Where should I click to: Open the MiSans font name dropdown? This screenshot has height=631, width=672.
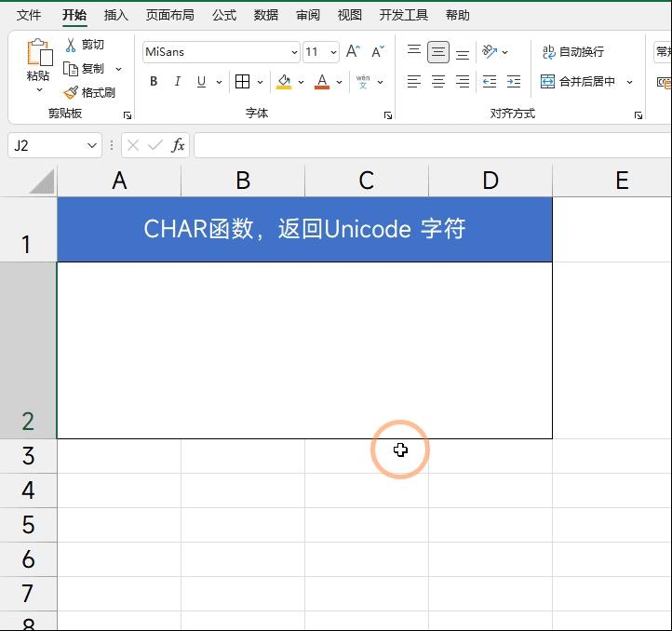point(294,52)
